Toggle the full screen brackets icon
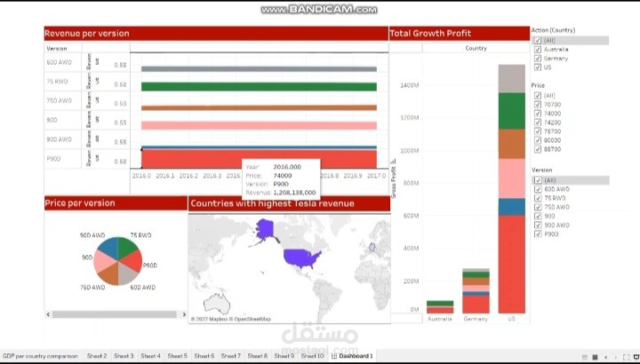640x364 pixels. pos(627,358)
